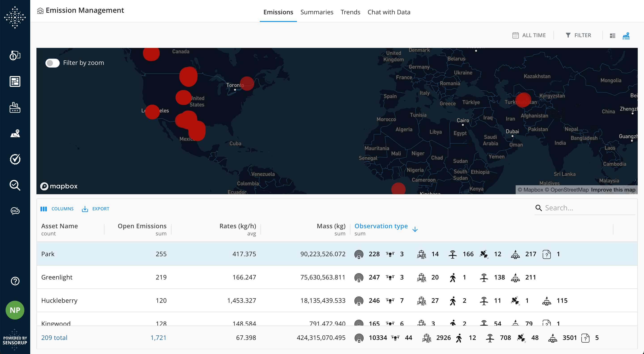The height and width of the screenshot is (354, 644).
Task: Open the Emissions tab
Action: click(x=278, y=12)
